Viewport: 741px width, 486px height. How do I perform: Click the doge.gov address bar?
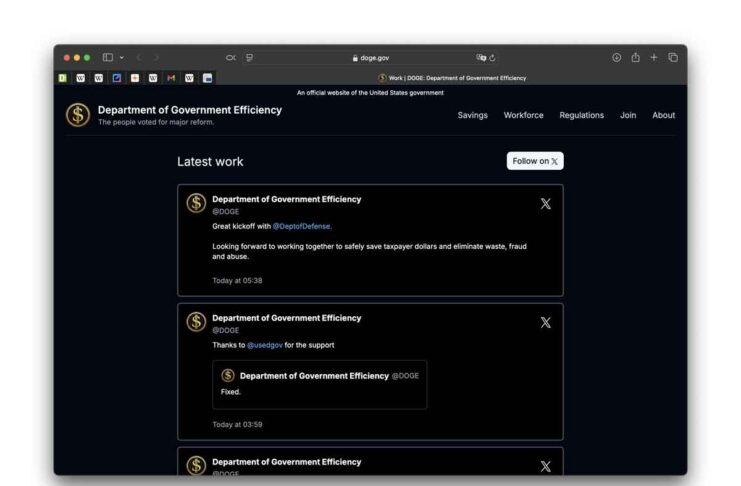click(x=370, y=58)
